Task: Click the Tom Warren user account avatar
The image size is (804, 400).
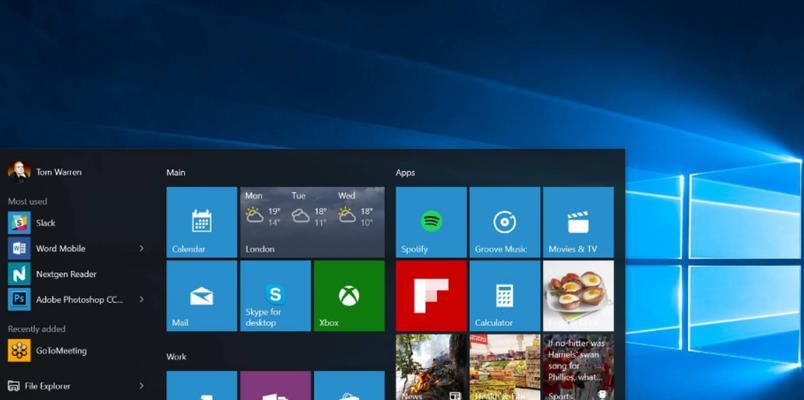Action: (x=19, y=172)
